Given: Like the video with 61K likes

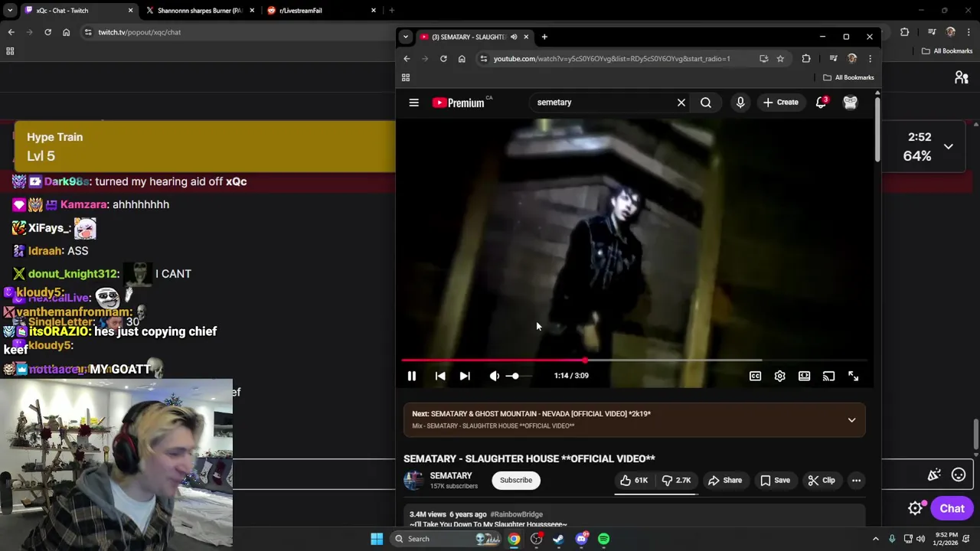Looking at the screenshot, I should [634, 480].
